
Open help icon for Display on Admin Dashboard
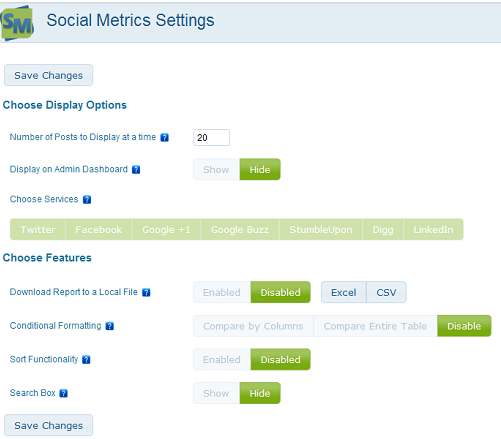coord(136,170)
